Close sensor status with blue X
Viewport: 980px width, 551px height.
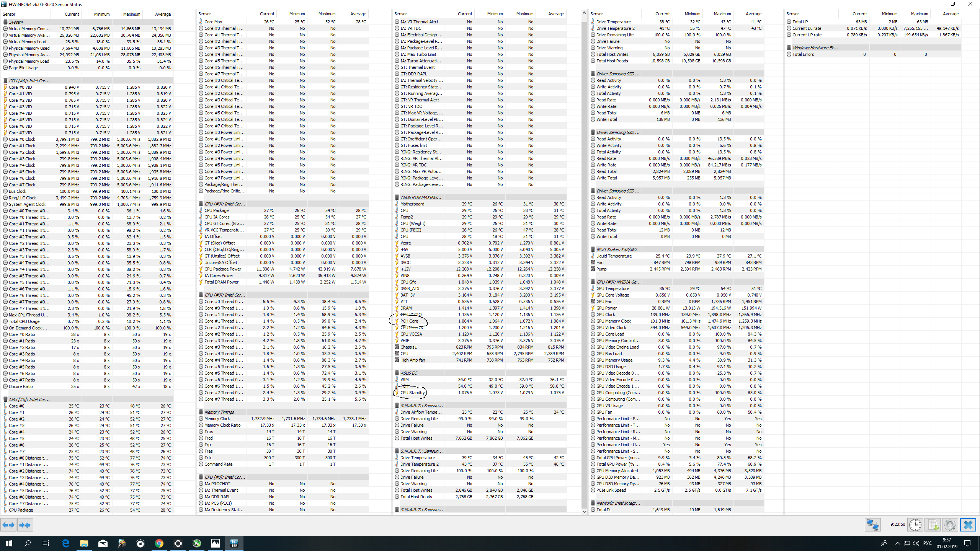tap(968, 525)
